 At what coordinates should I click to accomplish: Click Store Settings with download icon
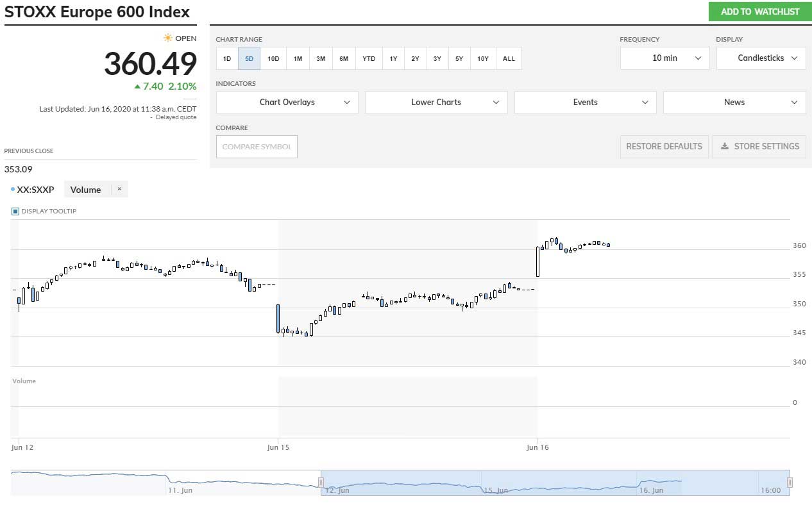point(759,146)
